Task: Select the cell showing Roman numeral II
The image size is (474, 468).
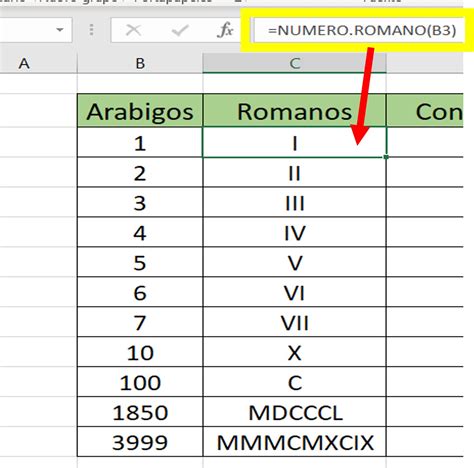Action: [295, 172]
